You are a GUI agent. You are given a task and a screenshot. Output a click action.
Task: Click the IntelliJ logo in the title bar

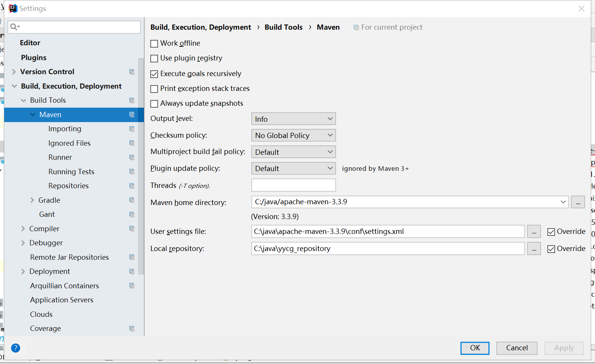[x=13, y=8]
